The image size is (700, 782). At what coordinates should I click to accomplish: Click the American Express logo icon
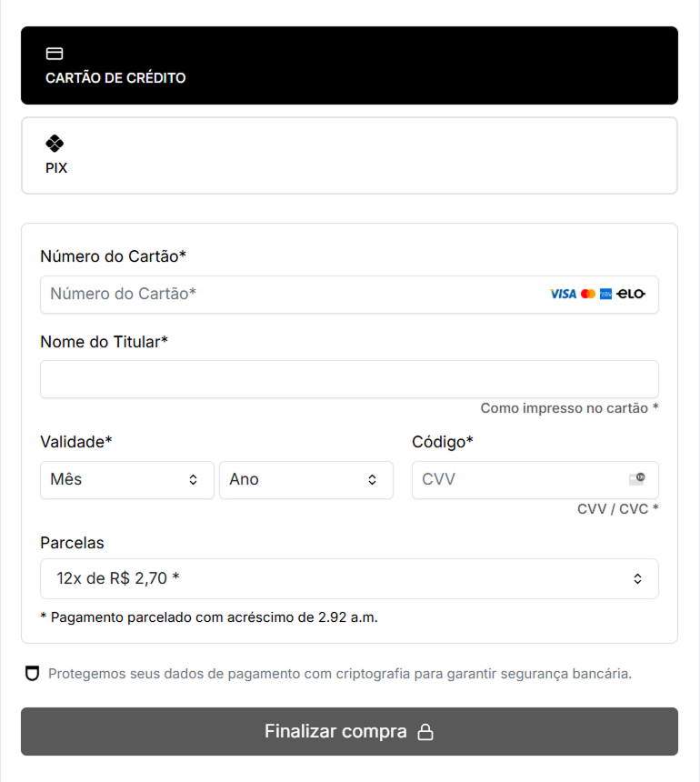tap(605, 295)
